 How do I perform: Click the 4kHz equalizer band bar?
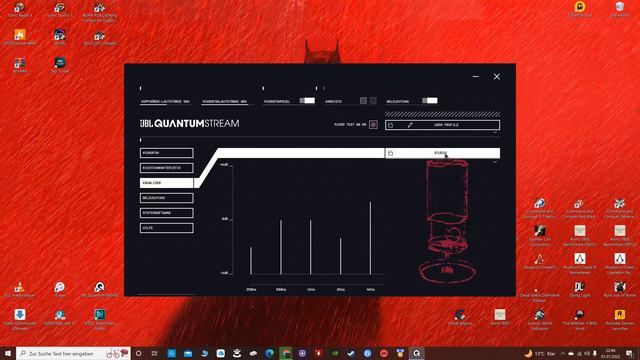tap(371, 238)
